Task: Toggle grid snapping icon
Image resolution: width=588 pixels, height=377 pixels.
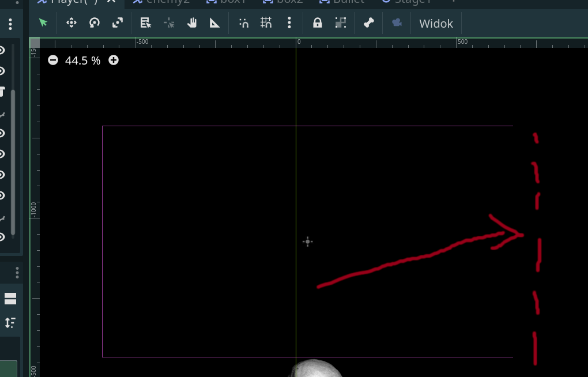Action: point(266,23)
